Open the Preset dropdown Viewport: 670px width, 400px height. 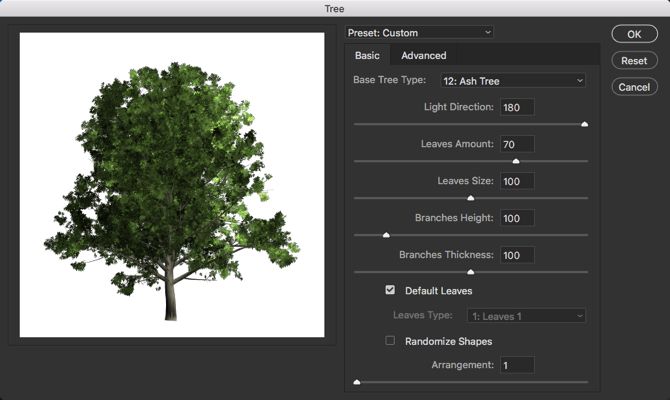coord(420,32)
